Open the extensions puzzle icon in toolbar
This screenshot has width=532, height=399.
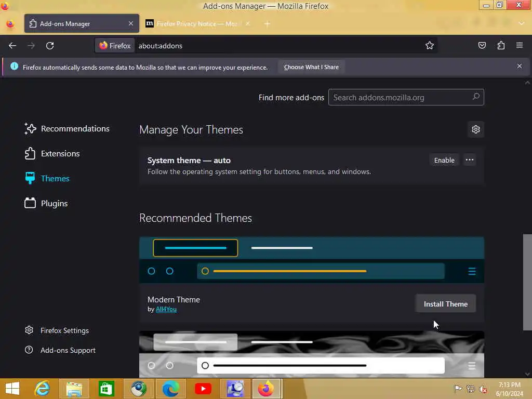[501, 45]
